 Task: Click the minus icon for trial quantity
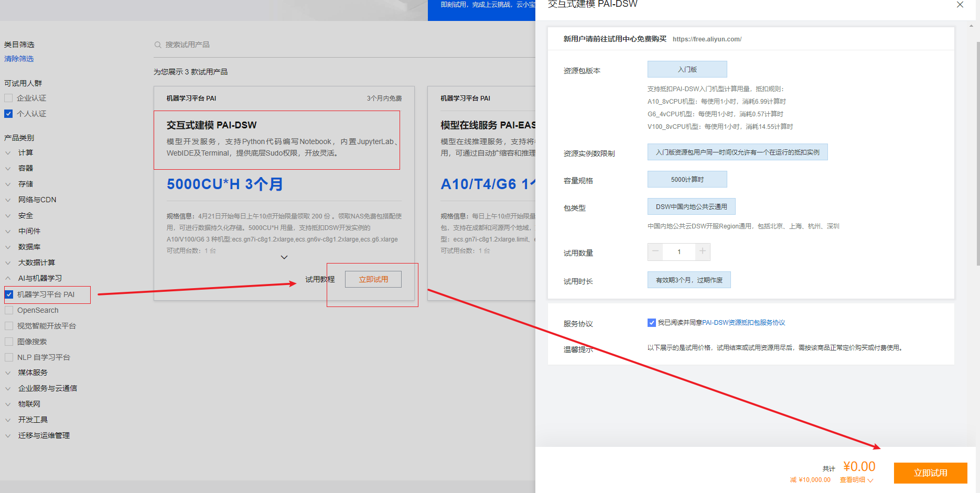tap(655, 251)
